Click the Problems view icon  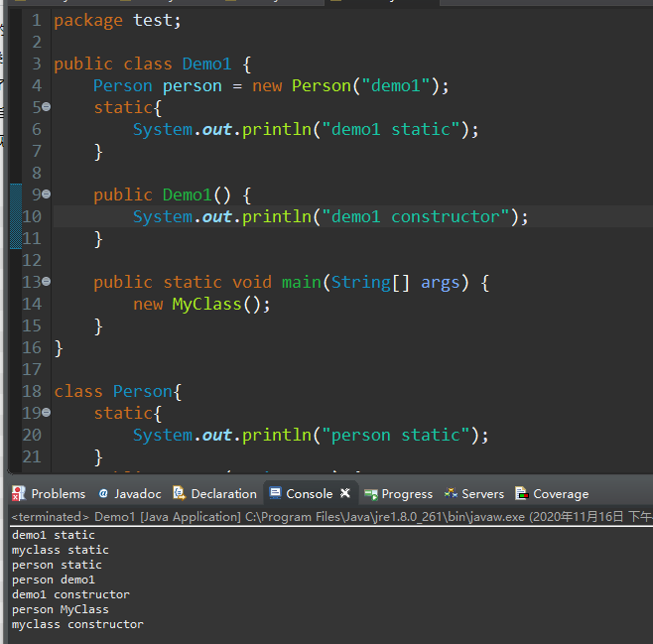click(18, 493)
